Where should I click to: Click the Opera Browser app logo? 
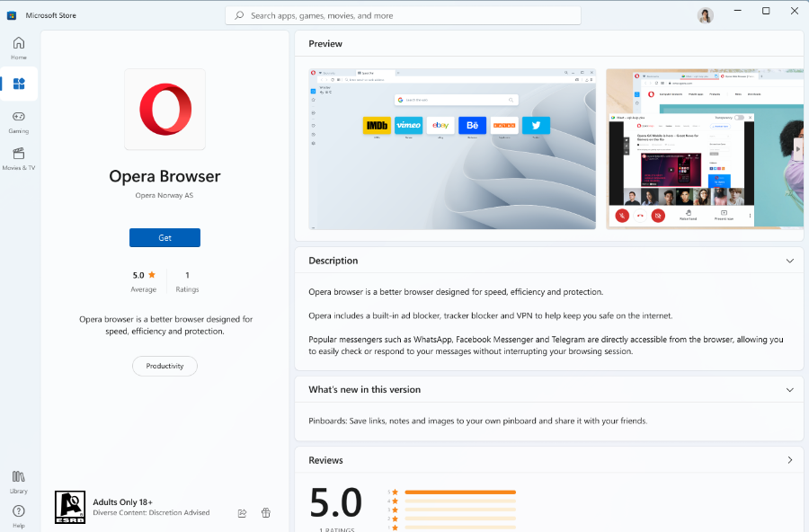165,110
